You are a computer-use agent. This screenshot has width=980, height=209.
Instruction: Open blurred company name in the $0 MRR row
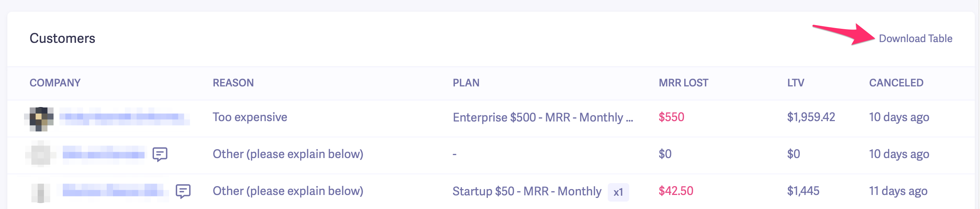103,154
